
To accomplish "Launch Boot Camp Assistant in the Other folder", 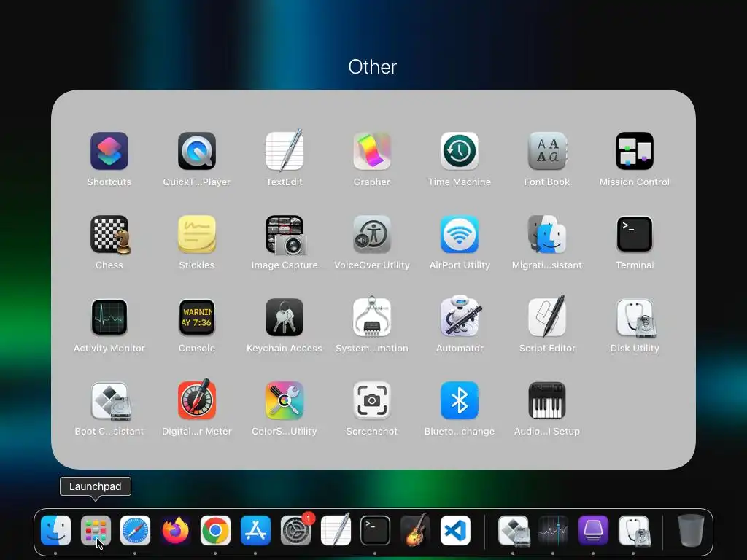I will click(x=109, y=400).
